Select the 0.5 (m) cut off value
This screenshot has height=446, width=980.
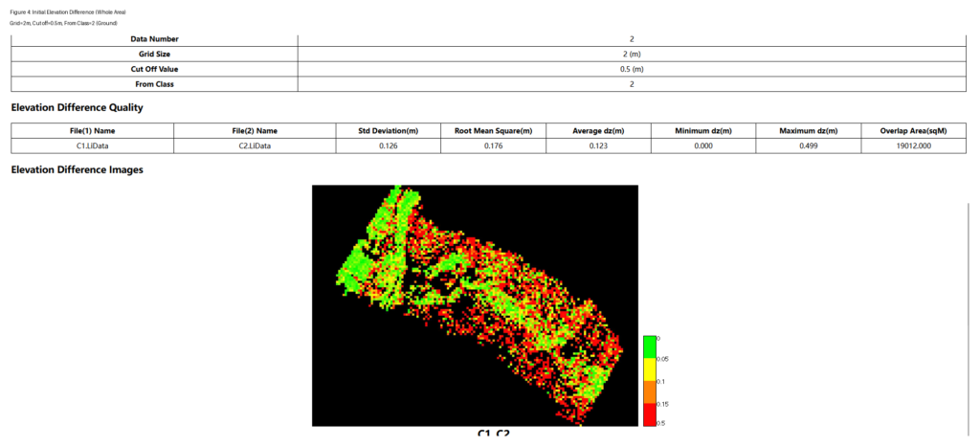(x=631, y=69)
